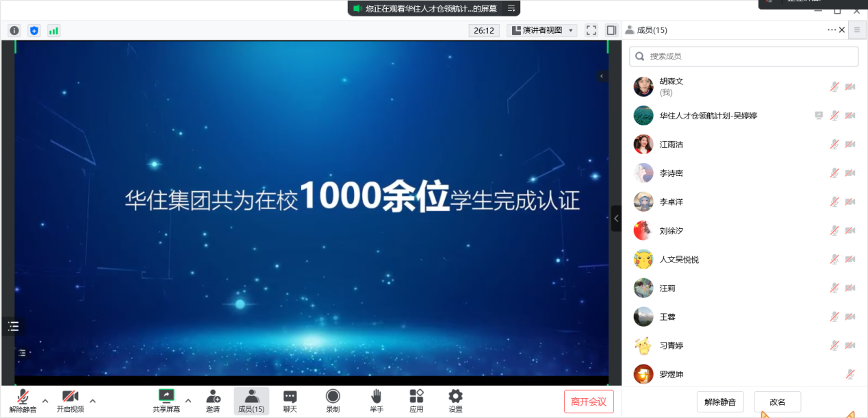Expand camera options chevron next to 开启视频
Image resolution: width=868 pixels, height=418 pixels.
[94, 399]
